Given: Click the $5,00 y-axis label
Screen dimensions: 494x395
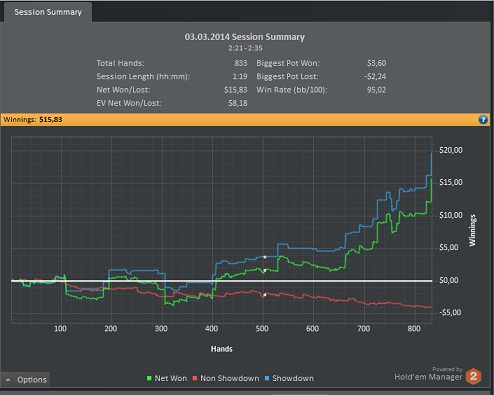Looking at the screenshot, I should coord(449,247).
